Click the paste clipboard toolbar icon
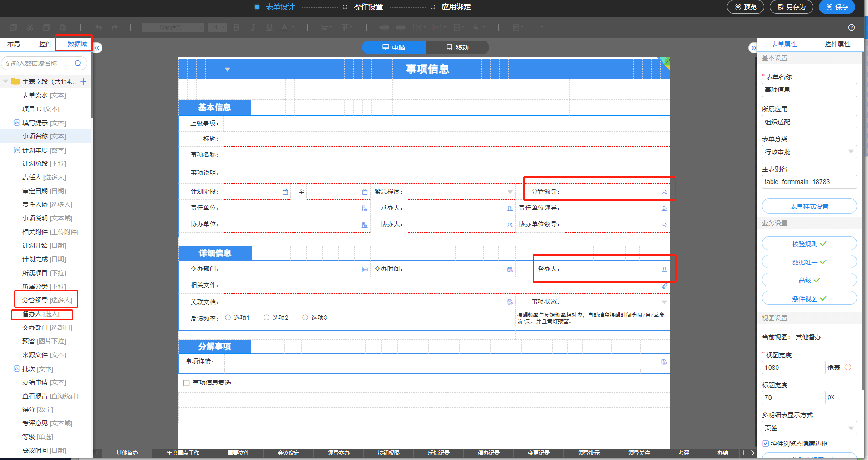The height and width of the screenshot is (460, 868). [x=63, y=27]
